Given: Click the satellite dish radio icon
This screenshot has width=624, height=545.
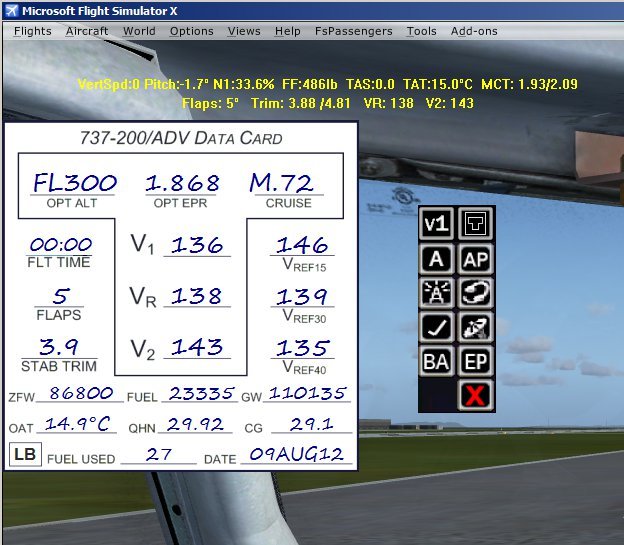Looking at the screenshot, I should point(476,327).
